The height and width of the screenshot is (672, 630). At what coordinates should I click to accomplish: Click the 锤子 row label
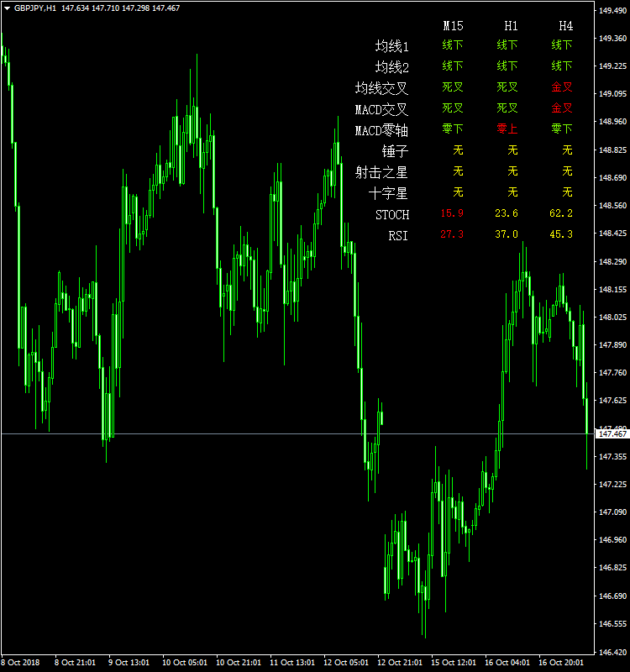(x=395, y=151)
